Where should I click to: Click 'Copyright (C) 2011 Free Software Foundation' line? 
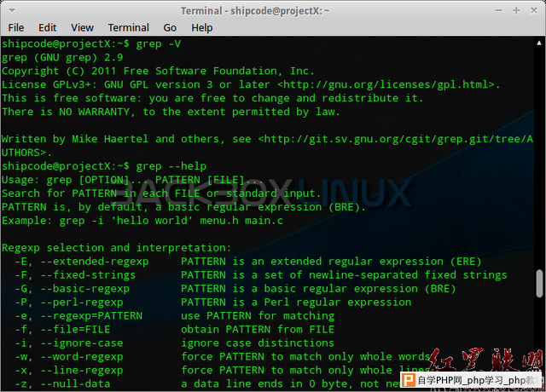coord(158,71)
